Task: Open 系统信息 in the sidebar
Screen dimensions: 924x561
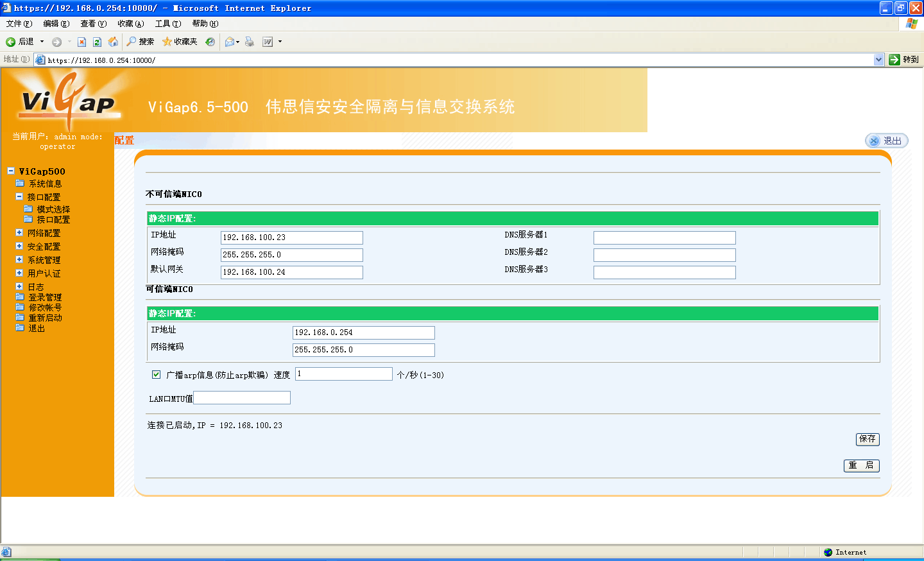Action: tap(45, 184)
